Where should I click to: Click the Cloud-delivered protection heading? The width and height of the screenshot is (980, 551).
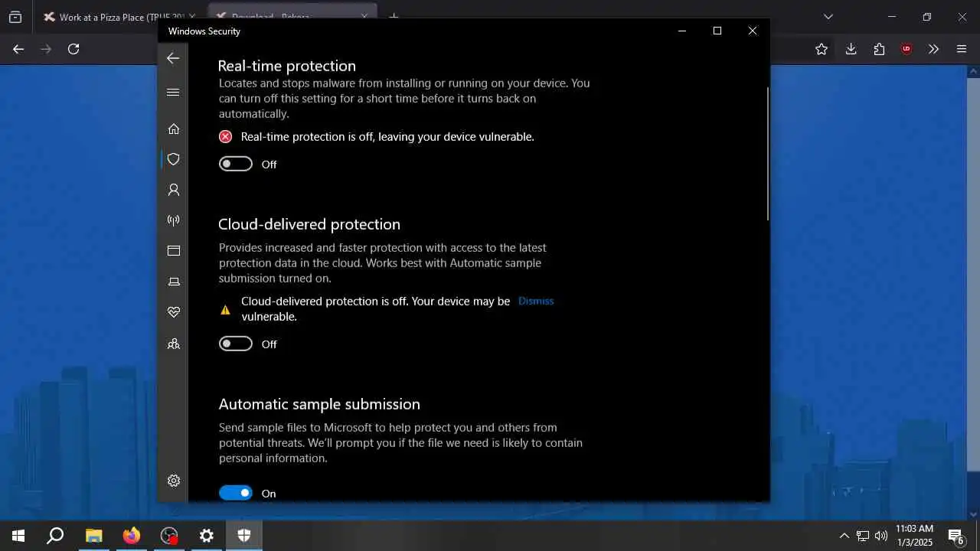click(x=309, y=224)
